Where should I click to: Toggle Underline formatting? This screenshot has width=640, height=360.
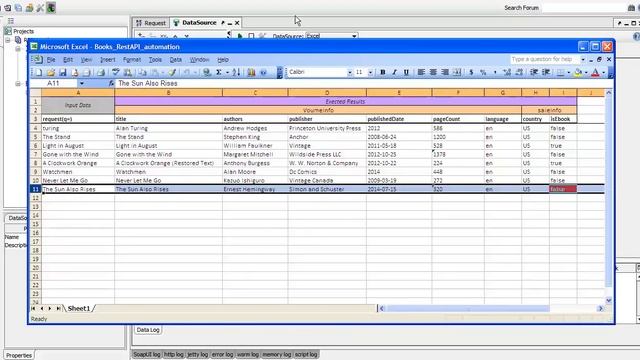pyautogui.click(x=406, y=72)
